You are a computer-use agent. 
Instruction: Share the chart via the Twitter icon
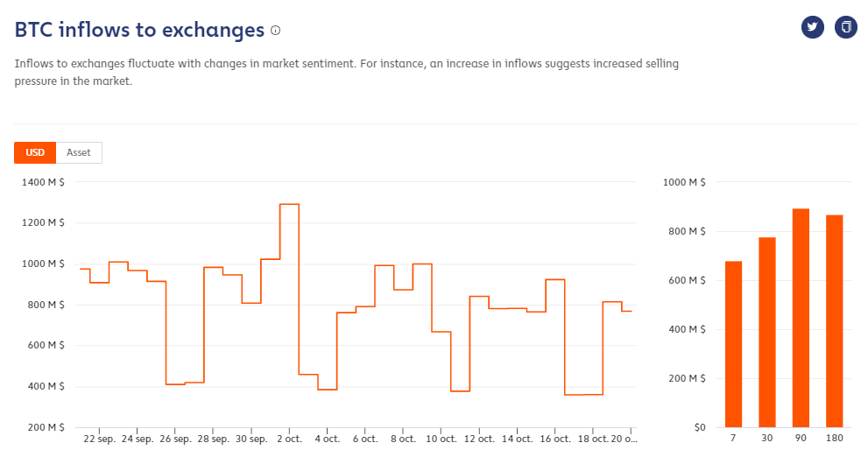click(813, 27)
